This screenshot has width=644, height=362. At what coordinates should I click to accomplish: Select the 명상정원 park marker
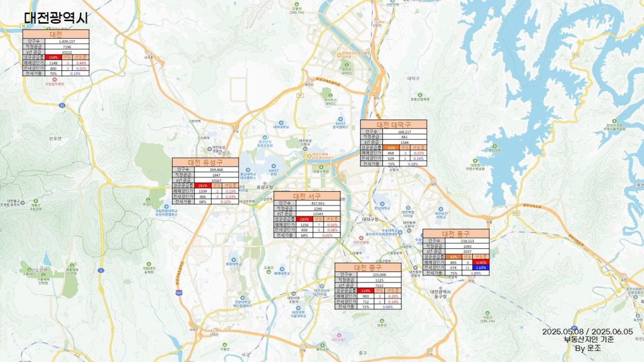coord(494,146)
